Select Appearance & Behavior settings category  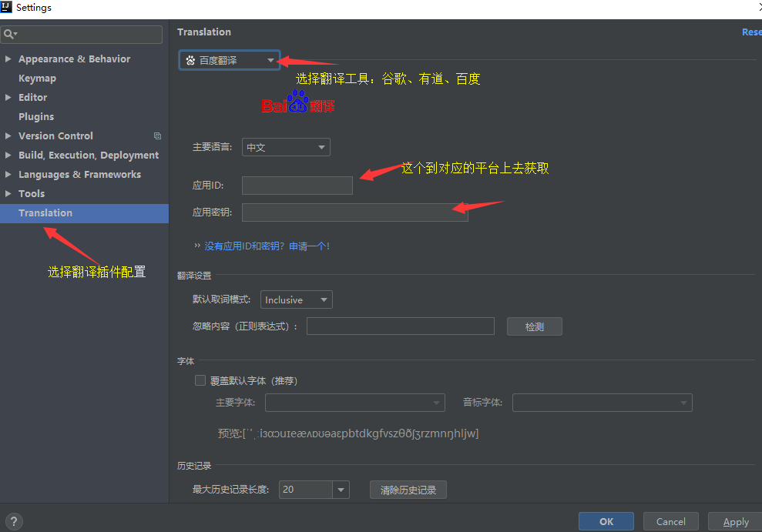(75, 59)
